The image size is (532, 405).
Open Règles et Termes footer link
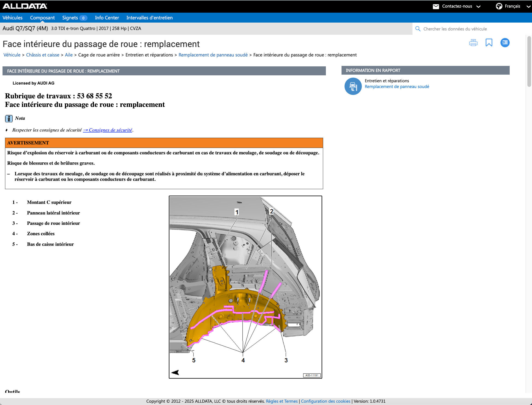click(x=282, y=401)
